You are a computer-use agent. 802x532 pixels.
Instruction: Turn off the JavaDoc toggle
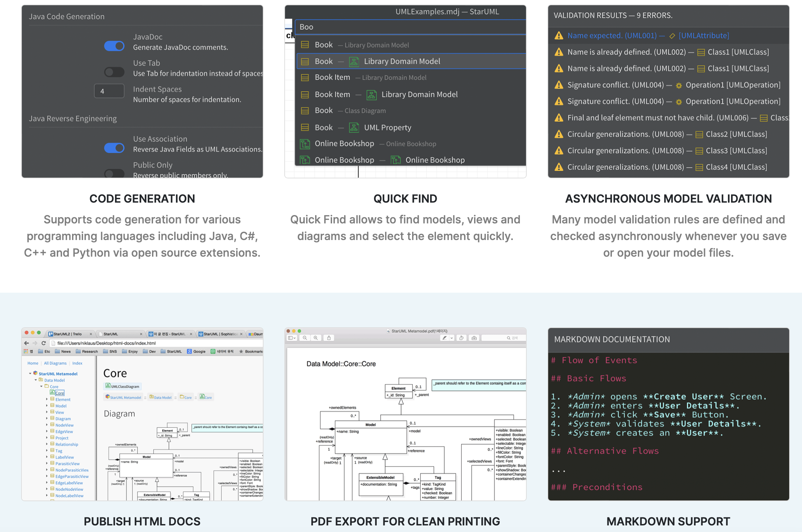pyautogui.click(x=114, y=46)
